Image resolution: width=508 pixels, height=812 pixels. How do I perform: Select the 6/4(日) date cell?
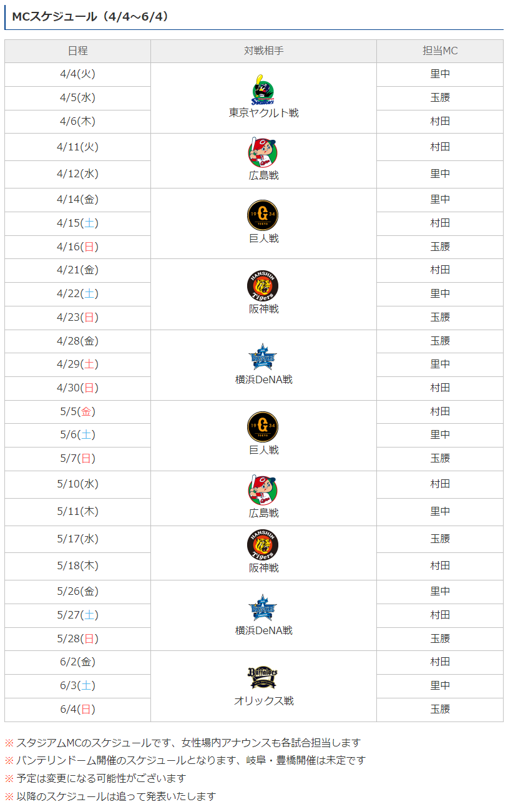77,710
